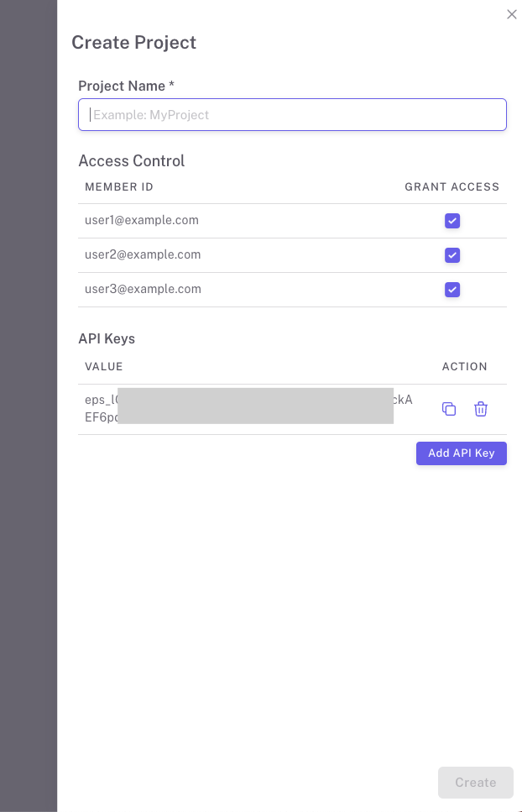Viewport: 522px width, 812px height.
Task: Select the user3@example.com member entry
Action: coord(143,290)
